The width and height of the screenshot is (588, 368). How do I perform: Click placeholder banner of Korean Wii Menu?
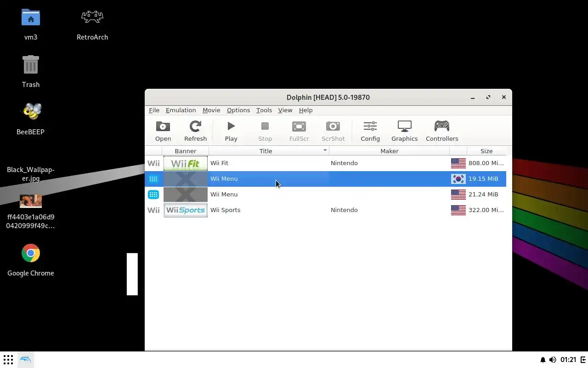(186, 179)
